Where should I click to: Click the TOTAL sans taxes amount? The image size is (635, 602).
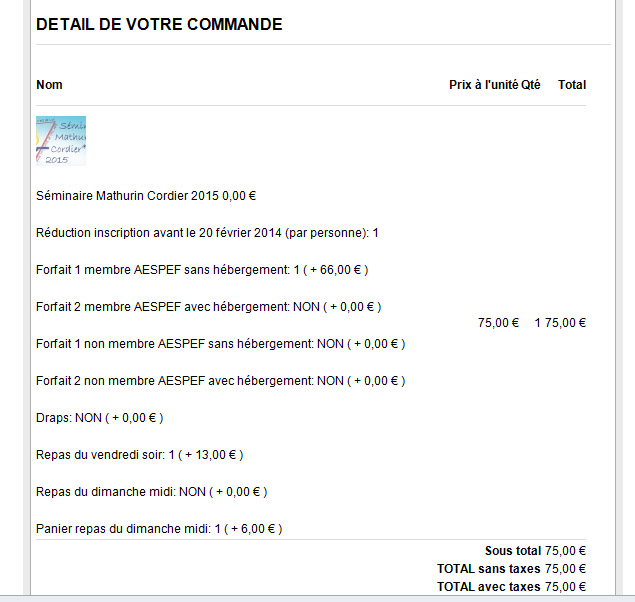pos(565,569)
